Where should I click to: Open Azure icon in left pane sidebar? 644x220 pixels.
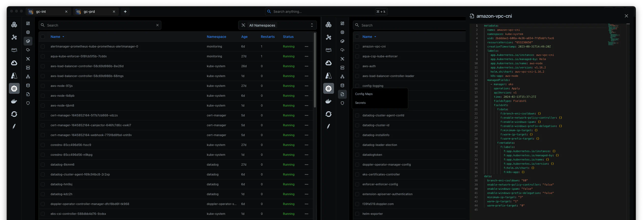[14, 76]
